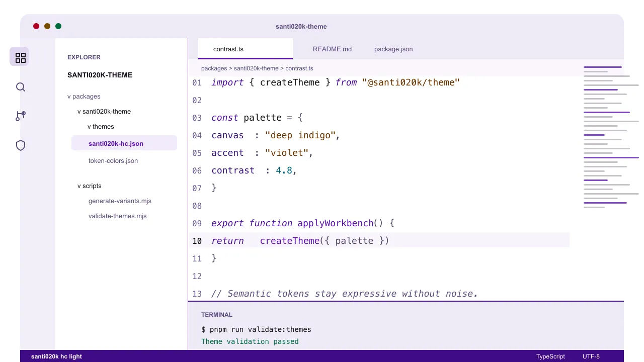Image resolution: width=644 pixels, height=362 pixels.
Task: Click line number 10 in the gutter
Action: [197, 241]
